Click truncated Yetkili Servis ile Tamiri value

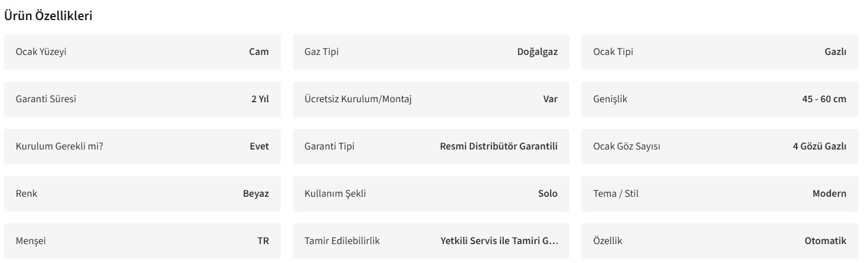coord(499,241)
